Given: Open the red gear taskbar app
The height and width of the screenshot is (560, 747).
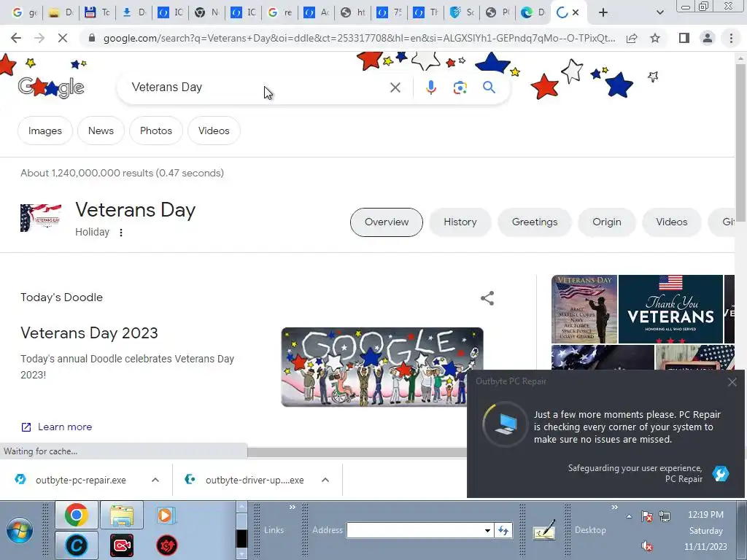Looking at the screenshot, I should pyautogui.click(x=167, y=545).
